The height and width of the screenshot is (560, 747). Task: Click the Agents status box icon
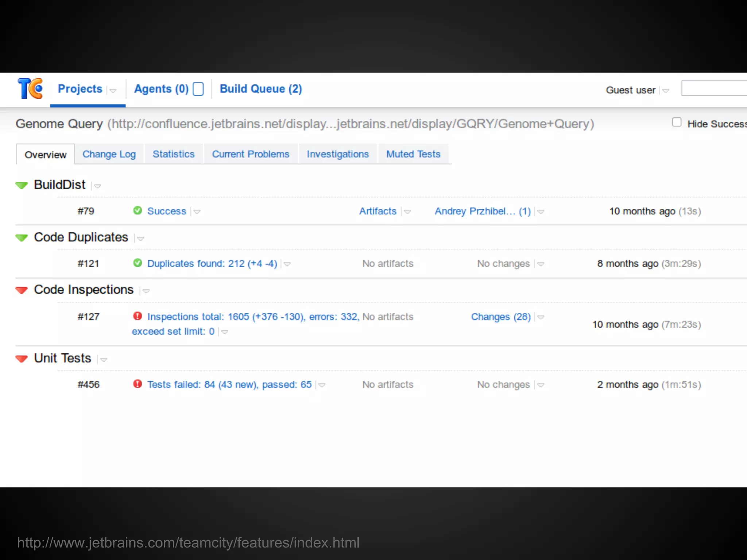(x=198, y=89)
